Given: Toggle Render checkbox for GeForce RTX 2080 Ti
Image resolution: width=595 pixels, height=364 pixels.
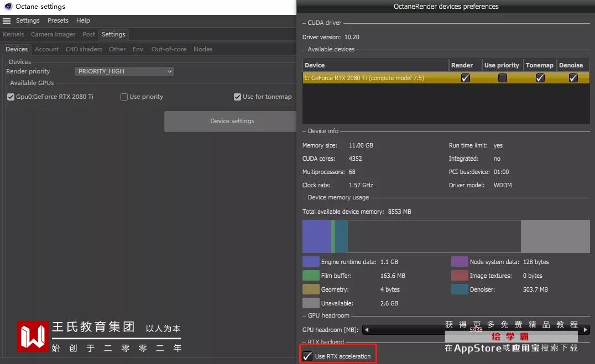Looking at the screenshot, I should (465, 78).
